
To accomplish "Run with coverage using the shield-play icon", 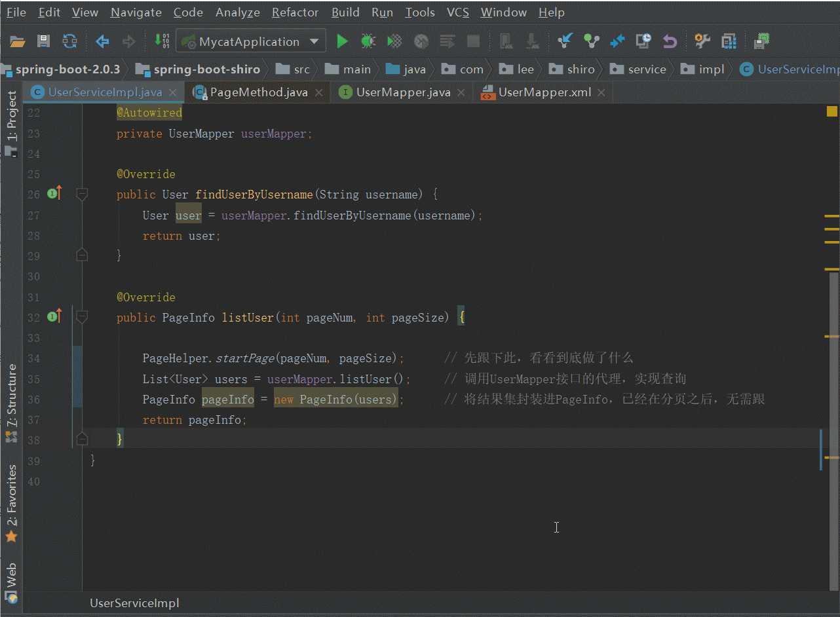I will (x=394, y=42).
